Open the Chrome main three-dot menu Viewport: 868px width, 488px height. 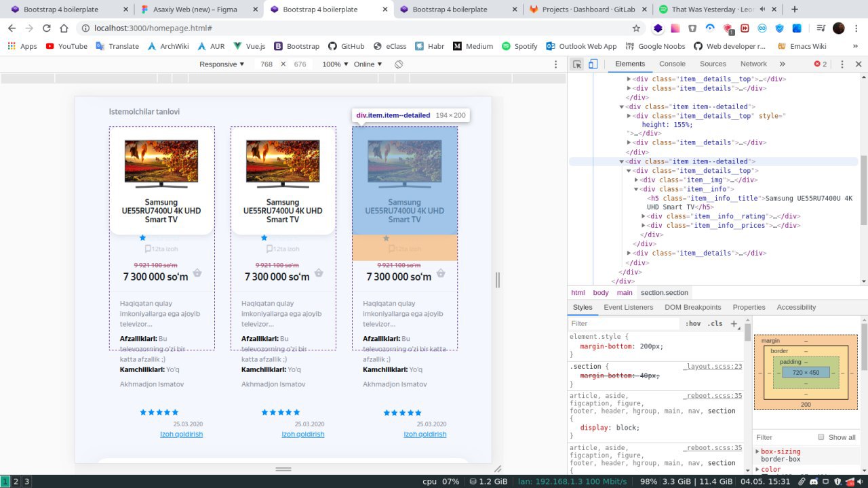pyautogui.click(x=856, y=28)
